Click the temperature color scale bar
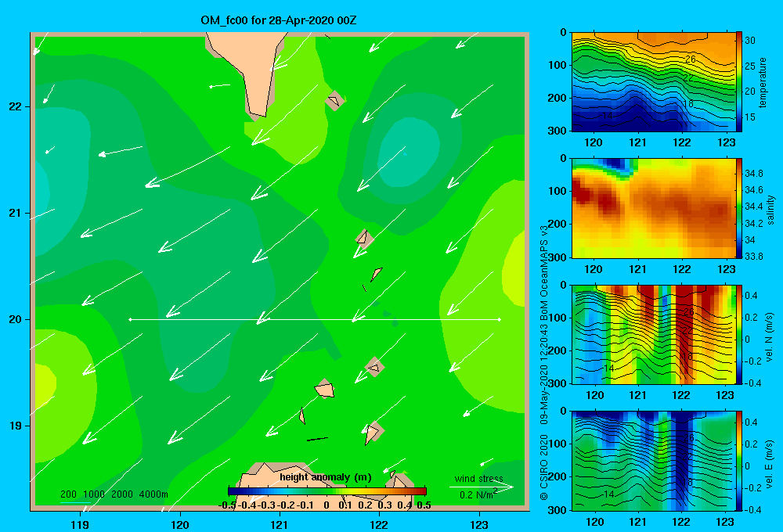Screen dimensions: 783x532 [x=739, y=82]
